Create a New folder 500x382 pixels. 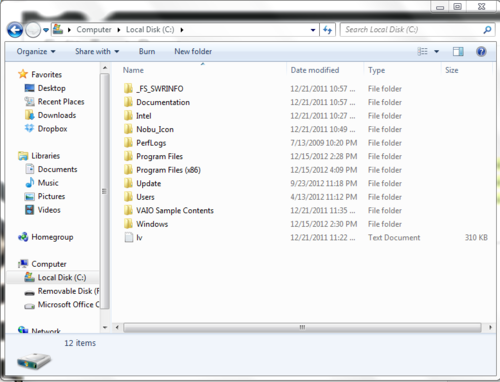193,52
